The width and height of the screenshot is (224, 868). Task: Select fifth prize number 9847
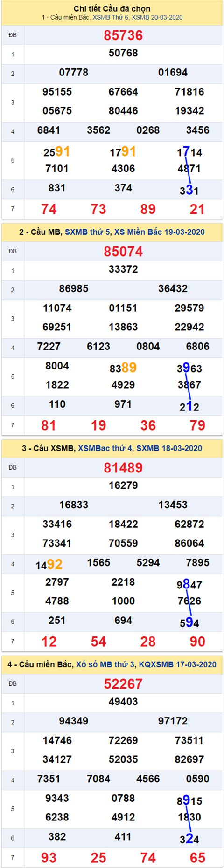[x=189, y=585]
